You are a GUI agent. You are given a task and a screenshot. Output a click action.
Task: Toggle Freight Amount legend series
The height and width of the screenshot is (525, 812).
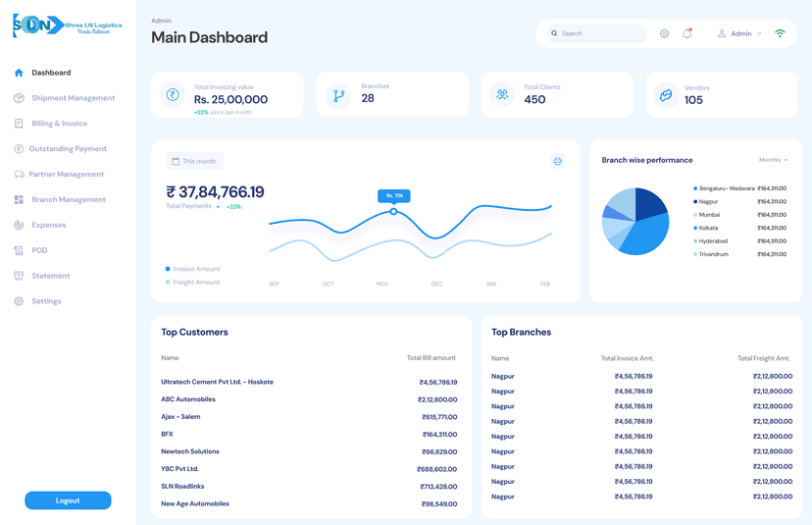click(x=193, y=283)
